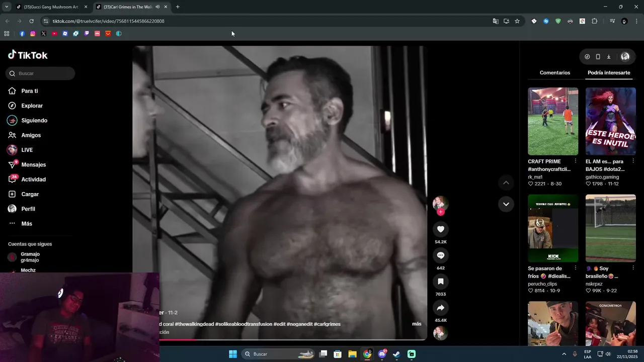
Task: Open the CRAFT PRIME video thumbnail
Action: tap(553, 121)
